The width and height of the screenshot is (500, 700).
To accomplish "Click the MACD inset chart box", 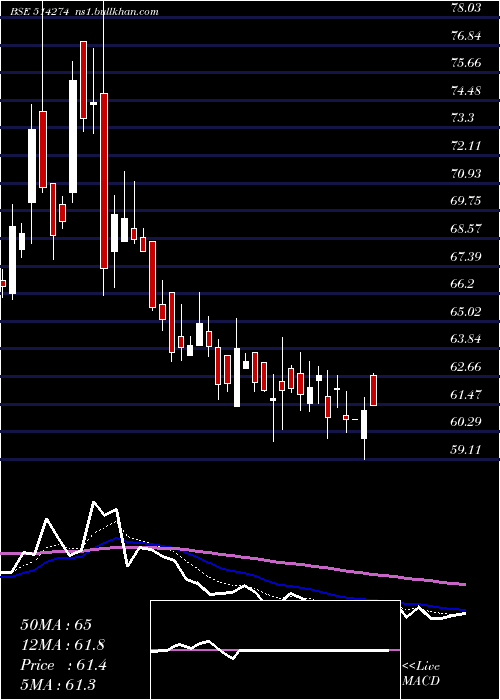I will [275, 650].
